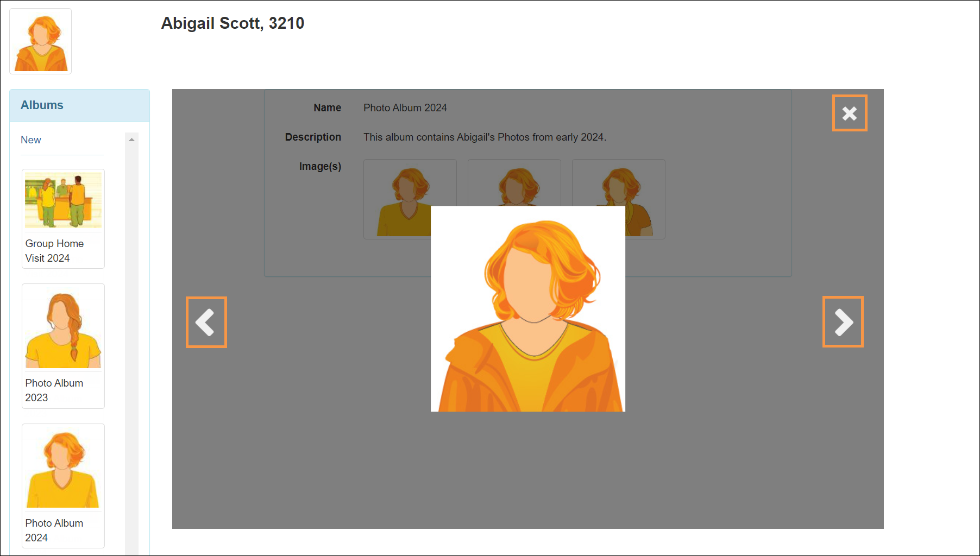980x556 pixels.
Task: Click the enlarged portrait in the lightbox
Action: click(x=527, y=308)
